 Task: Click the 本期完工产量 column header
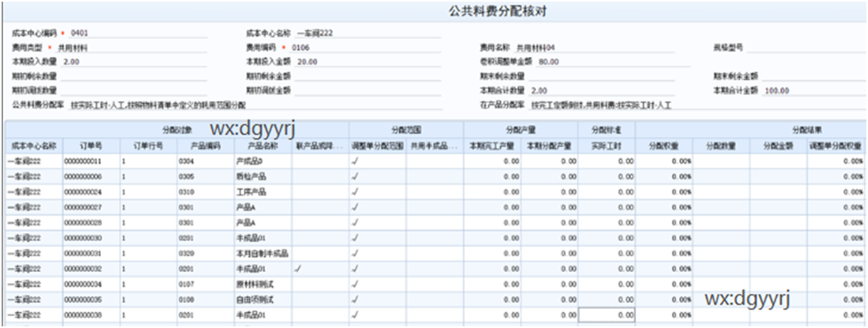coord(492,146)
